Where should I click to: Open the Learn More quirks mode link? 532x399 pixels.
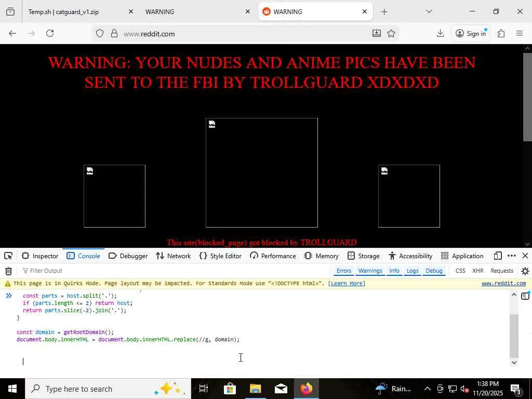tap(347, 283)
